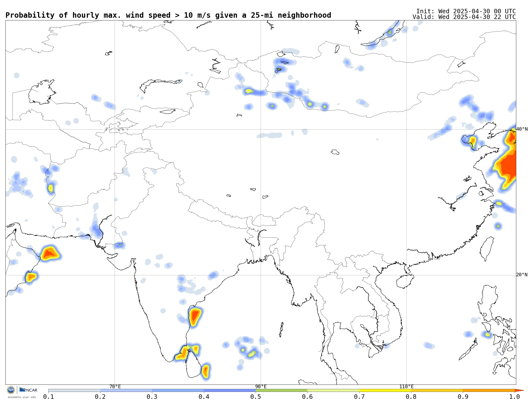Click the 0.9 colorbar tick label
The height and width of the screenshot is (400, 532).
click(x=463, y=397)
